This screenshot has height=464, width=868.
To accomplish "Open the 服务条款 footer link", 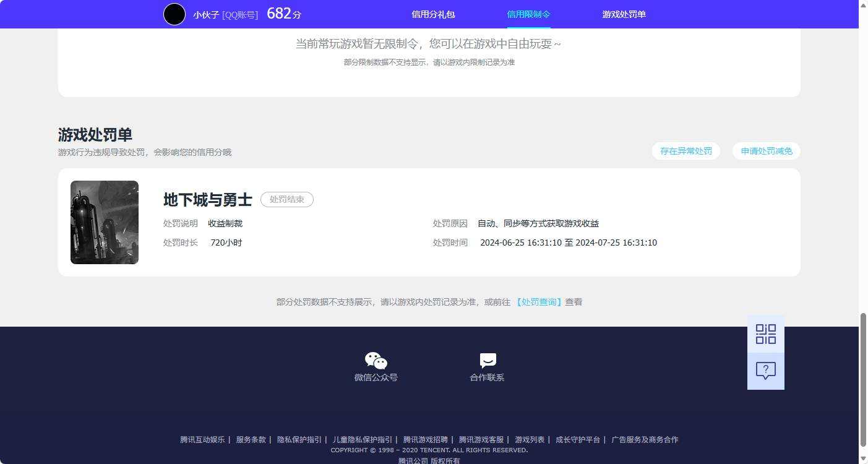I will 251,440.
